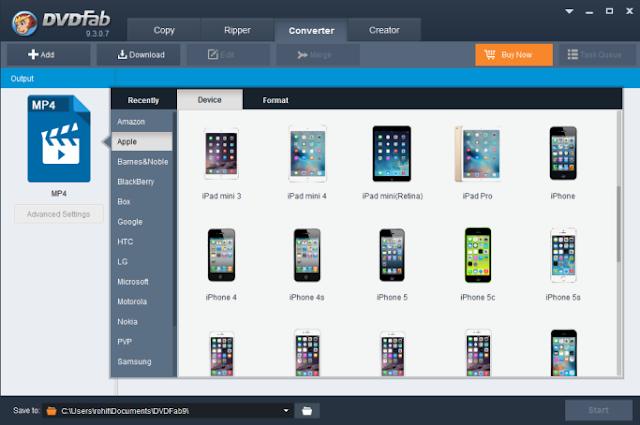Click the Save to path field
The width and height of the screenshot is (640, 425).
(168, 411)
